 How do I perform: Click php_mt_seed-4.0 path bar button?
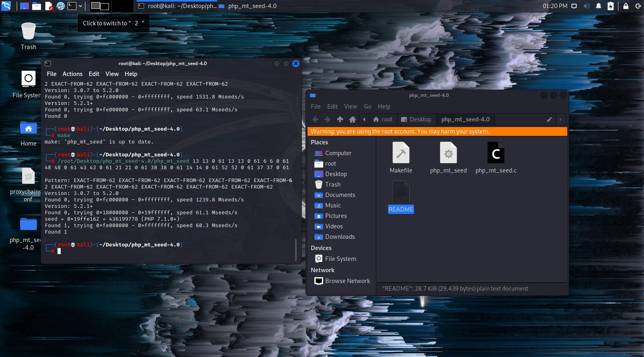click(466, 119)
